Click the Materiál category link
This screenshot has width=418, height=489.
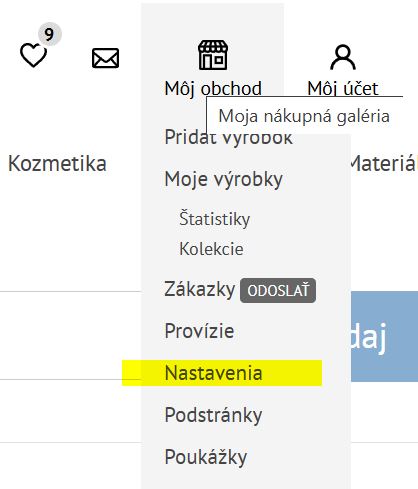tap(384, 164)
